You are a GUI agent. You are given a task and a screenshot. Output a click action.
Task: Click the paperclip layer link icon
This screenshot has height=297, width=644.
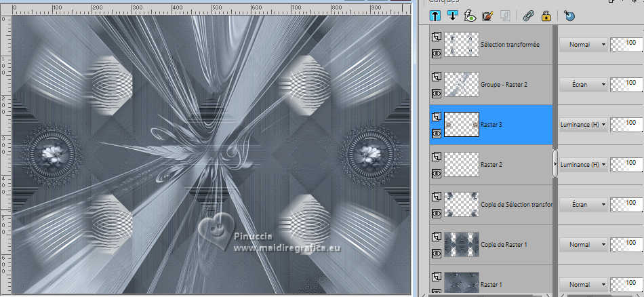(528, 16)
